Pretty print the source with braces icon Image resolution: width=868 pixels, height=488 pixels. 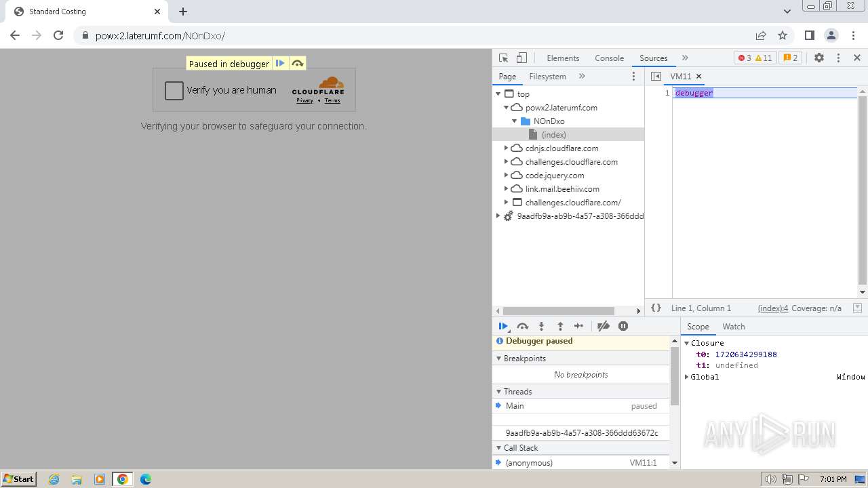pos(656,308)
